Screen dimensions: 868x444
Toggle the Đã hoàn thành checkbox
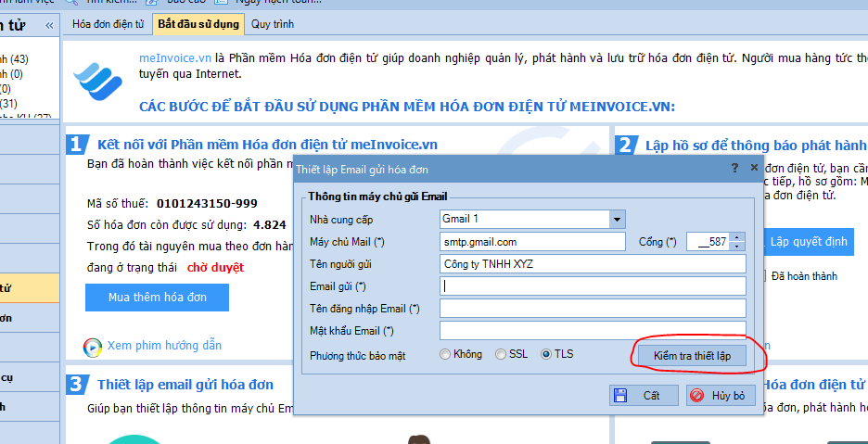click(766, 275)
